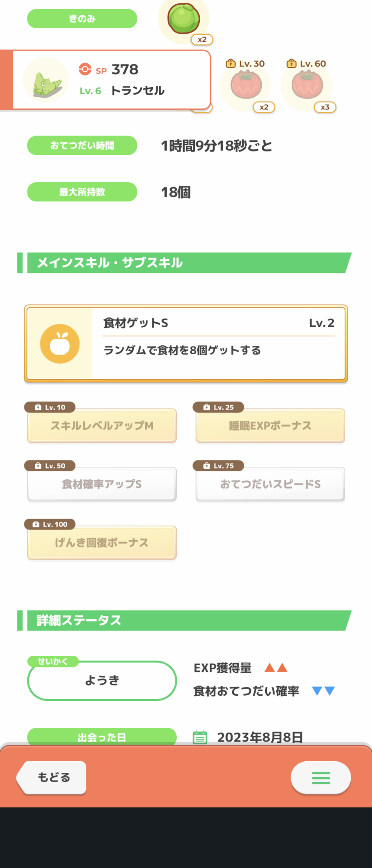
Task: Tap the green berry icon
Action: (184, 19)
